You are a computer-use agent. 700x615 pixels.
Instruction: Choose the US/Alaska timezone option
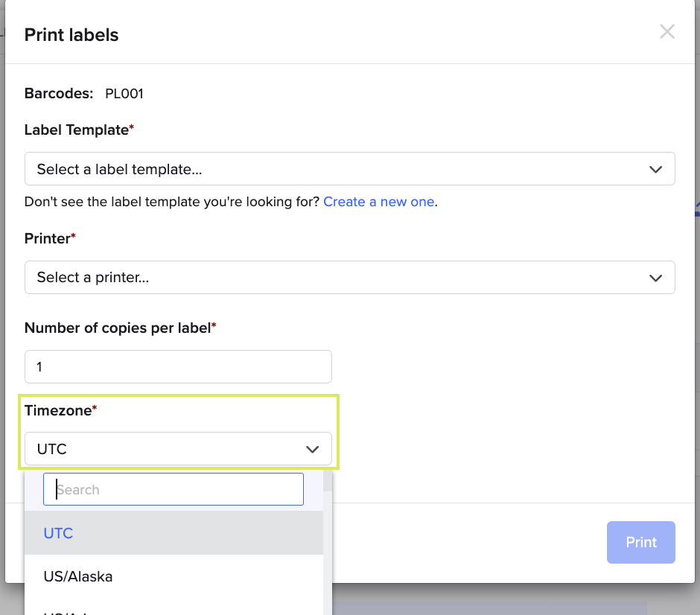click(x=174, y=576)
